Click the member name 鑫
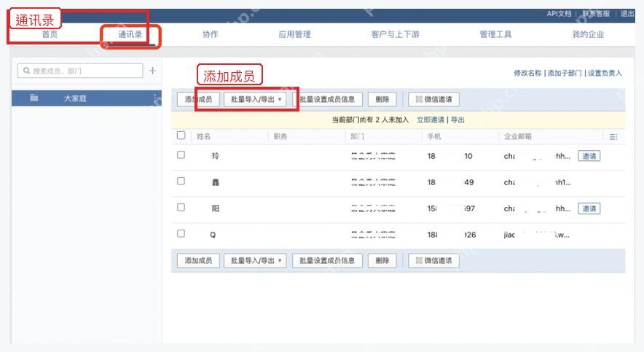The image size is (644, 352). point(215,182)
